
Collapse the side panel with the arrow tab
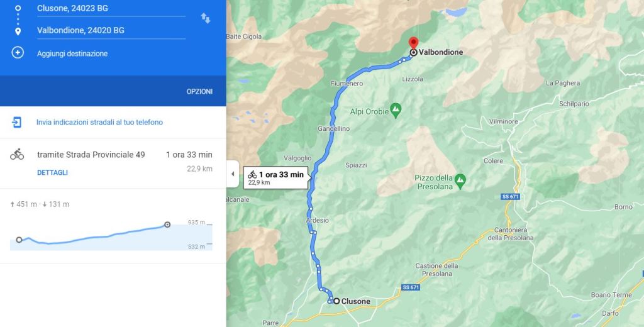233,174
